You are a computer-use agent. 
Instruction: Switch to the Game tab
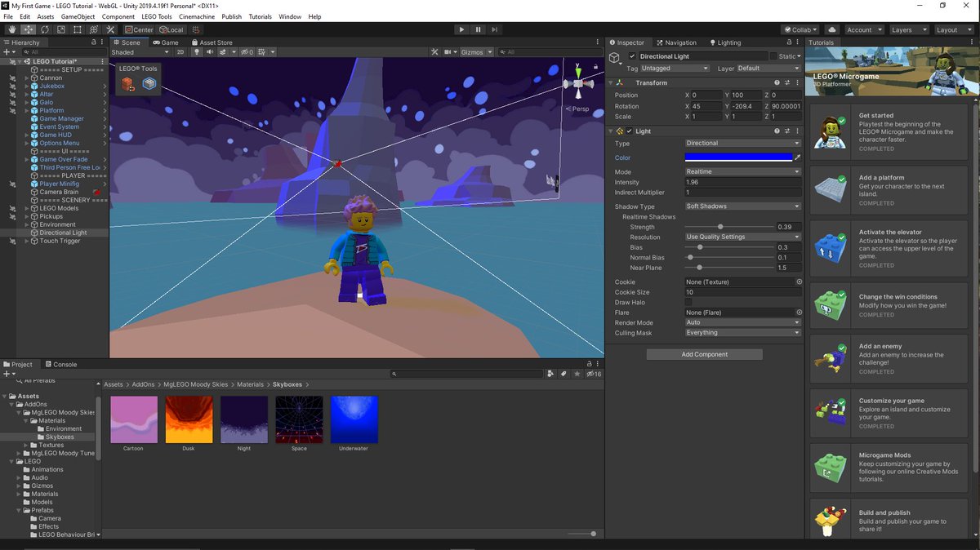click(x=166, y=42)
